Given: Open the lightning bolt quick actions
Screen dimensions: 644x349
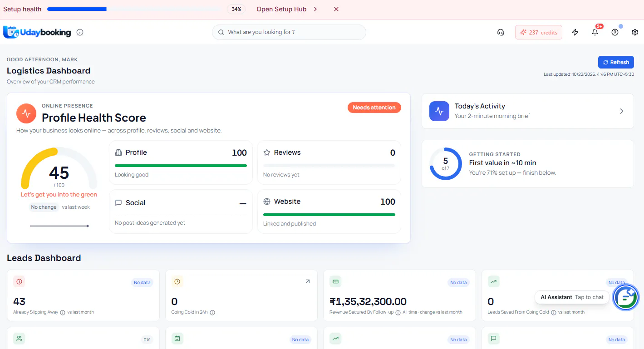Looking at the screenshot, I should pyautogui.click(x=575, y=32).
